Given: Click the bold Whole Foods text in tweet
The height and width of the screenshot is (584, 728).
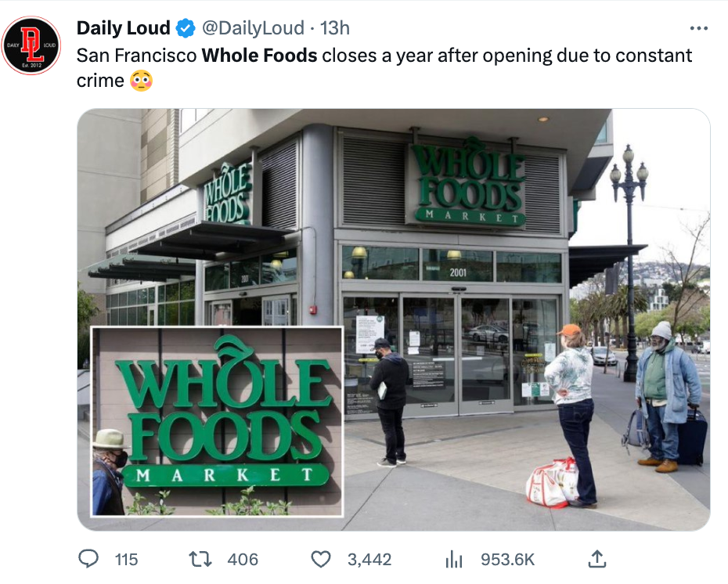Looking at the screenshot, I should pos(260,56).
